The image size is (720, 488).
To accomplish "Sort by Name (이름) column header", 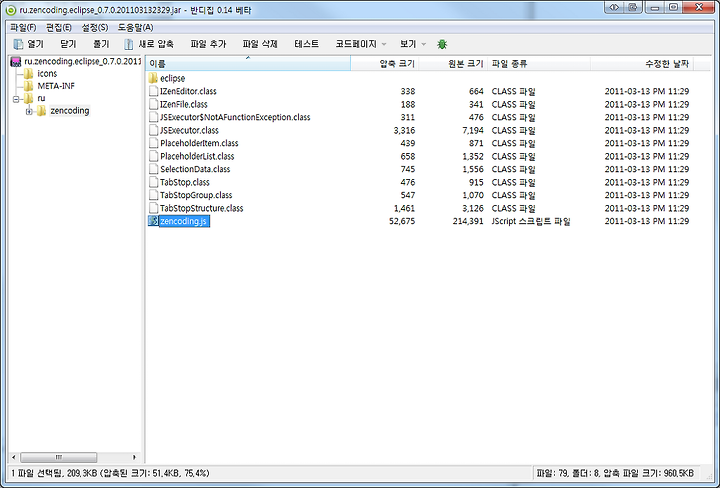I will [x=248, y=64].
